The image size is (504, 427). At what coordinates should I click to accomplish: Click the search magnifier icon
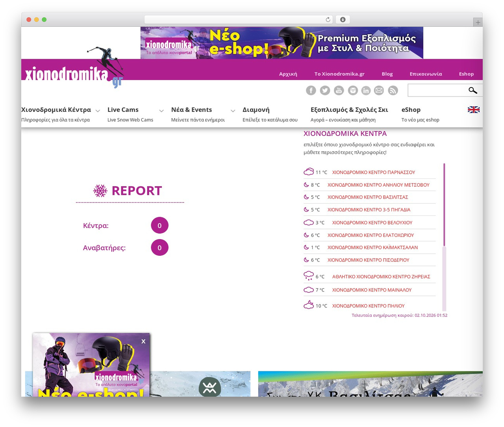(473, 90)
